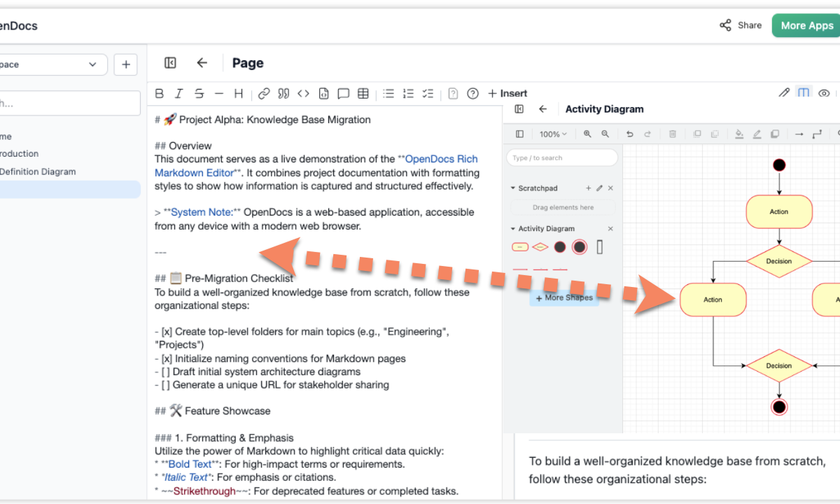The width and height of the screenshot is (840, 504).
Task: Select the decision diamond shape in the palette
Action: (x=540, y=246)
